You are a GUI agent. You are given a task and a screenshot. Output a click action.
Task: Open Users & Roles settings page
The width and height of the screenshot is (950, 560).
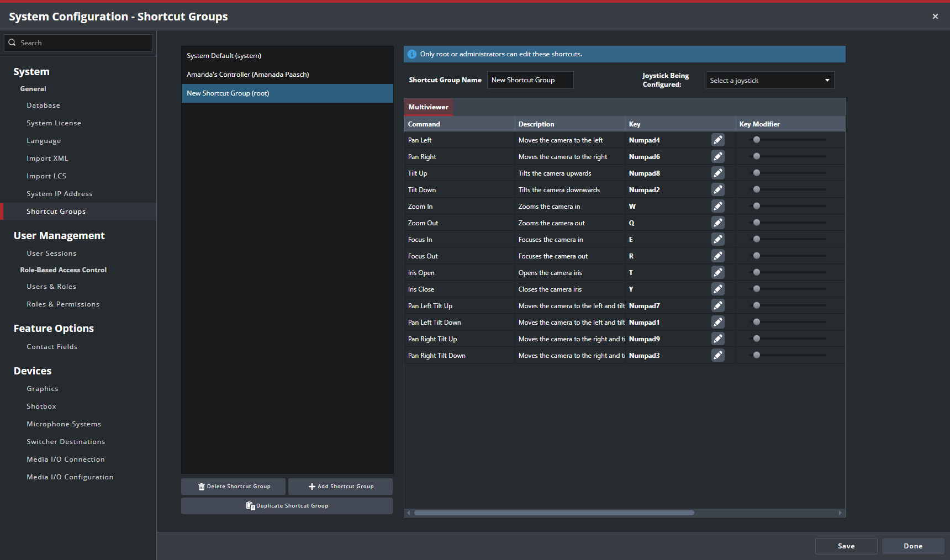pos(51,287)
